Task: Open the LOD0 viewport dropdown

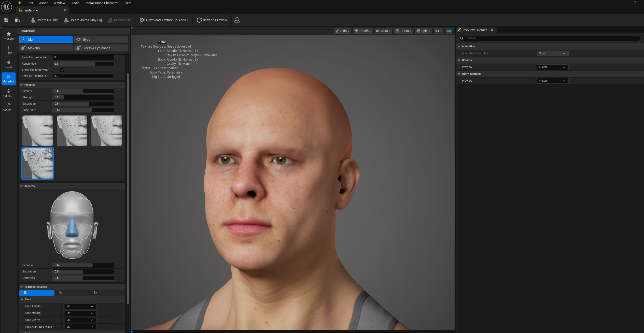Action: [x=403, y=31]
